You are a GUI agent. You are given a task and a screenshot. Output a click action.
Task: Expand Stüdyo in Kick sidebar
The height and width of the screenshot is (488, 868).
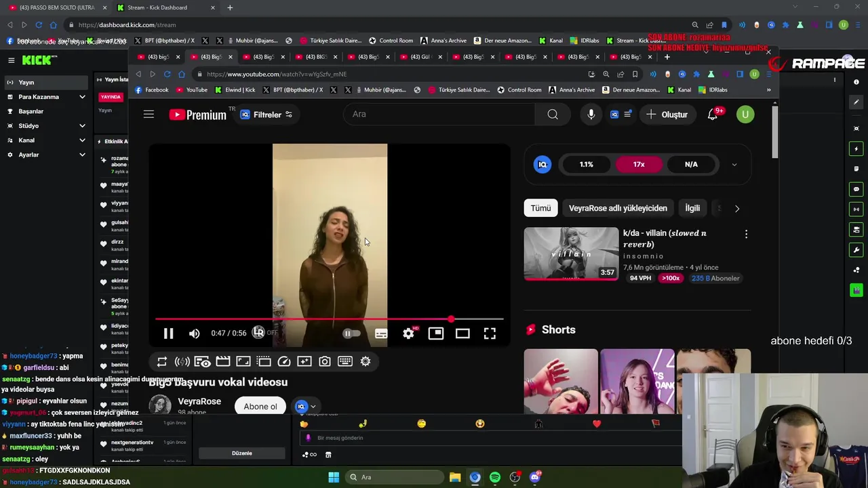[x=45, y=125]
